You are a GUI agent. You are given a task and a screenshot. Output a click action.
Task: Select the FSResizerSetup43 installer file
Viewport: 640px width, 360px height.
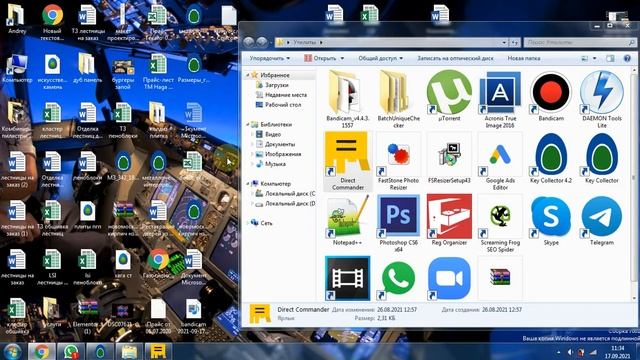coord(449,158)
